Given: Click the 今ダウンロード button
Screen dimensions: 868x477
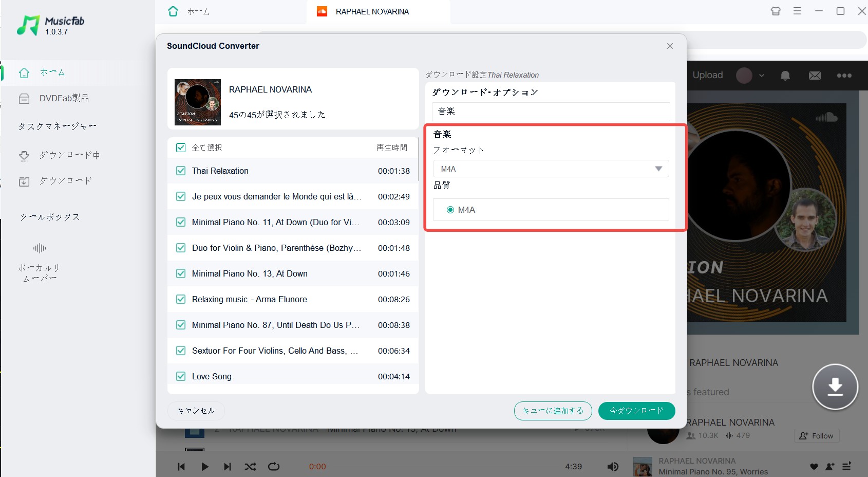Looking at the screenshot, I should [637, 411].
